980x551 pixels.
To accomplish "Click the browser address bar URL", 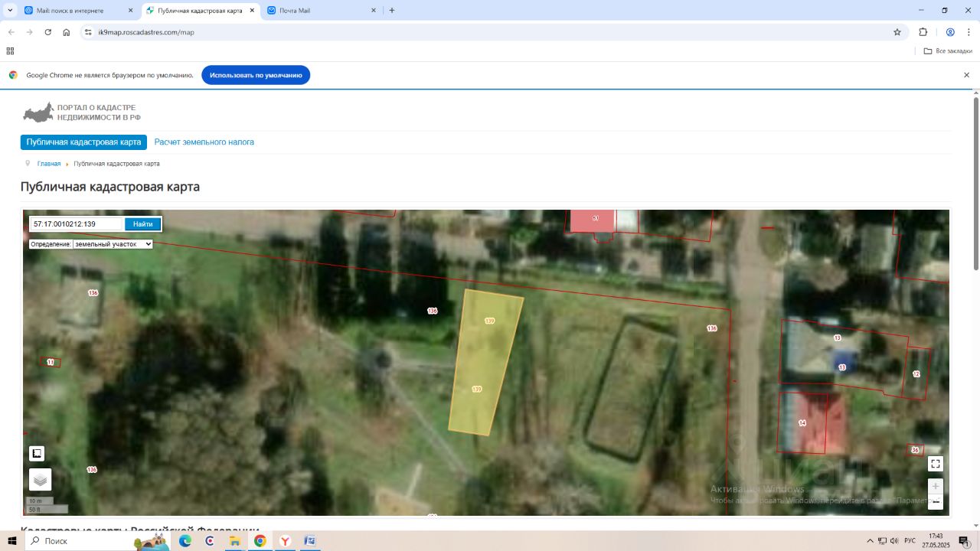I will pos(146,32).
